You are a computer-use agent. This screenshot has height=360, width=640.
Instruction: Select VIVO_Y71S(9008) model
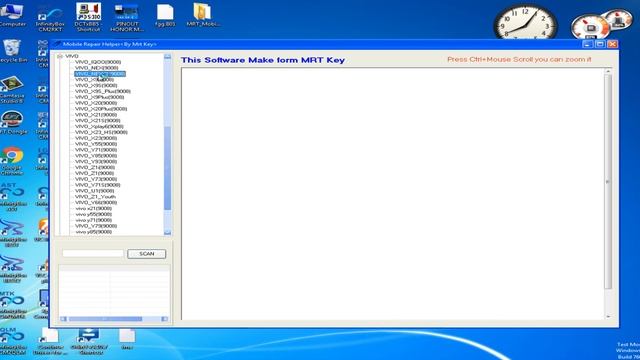coord(98,185)
